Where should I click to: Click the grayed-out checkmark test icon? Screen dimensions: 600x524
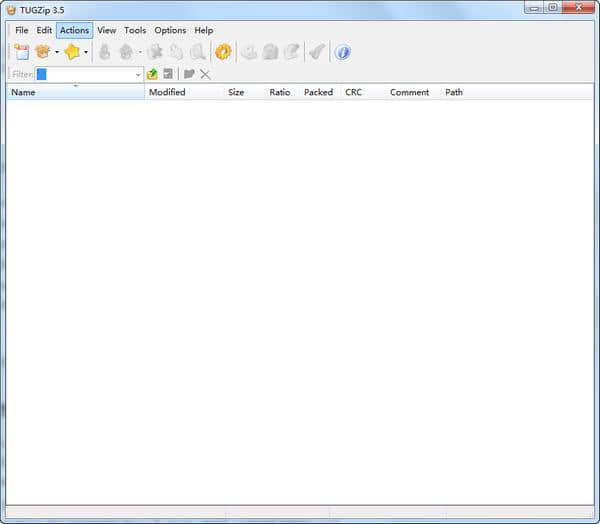point(316,52)
